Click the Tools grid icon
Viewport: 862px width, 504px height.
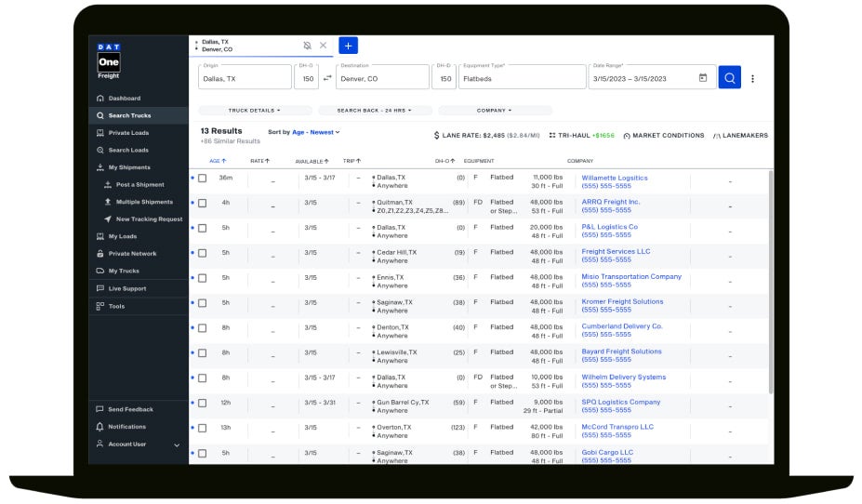coord(100,306)
